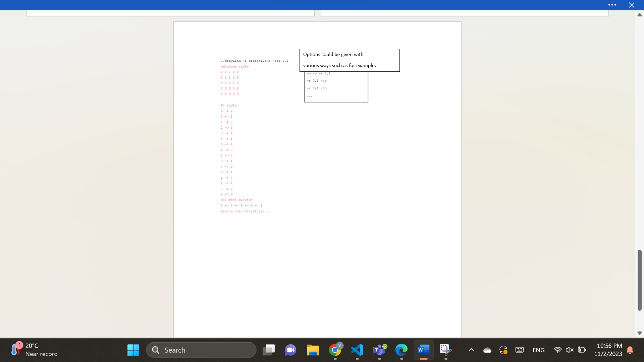The image size is (644, 362).
Task: Open the camera app from the taskbar
Action: click(x=290, y=350)
